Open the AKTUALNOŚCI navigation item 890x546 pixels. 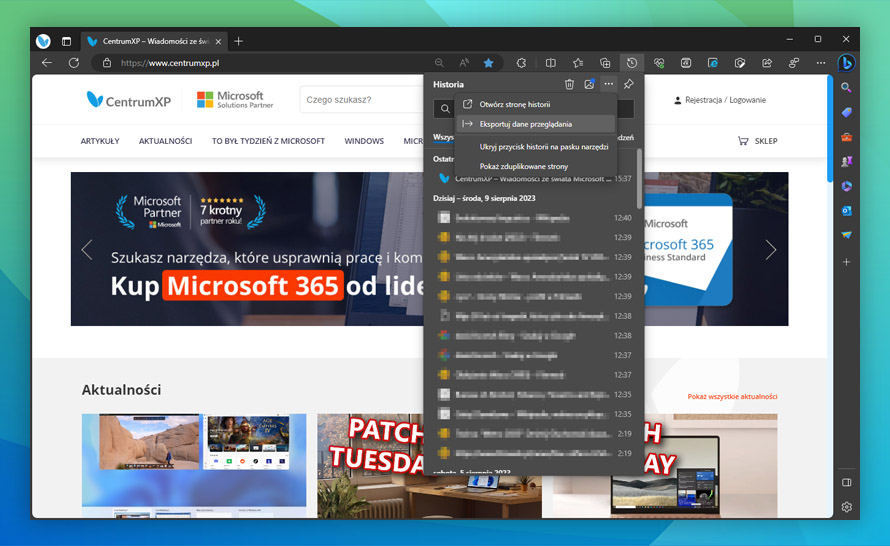pos(166,141)
